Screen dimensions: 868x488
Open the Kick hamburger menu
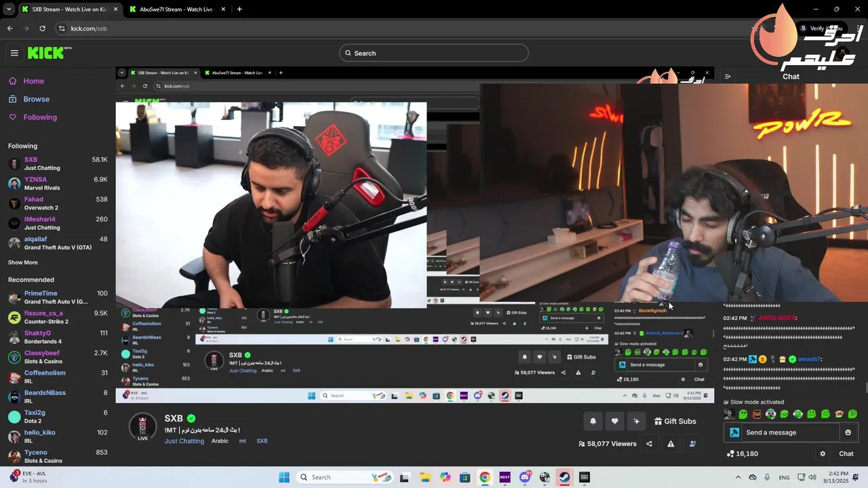point(14,53)
